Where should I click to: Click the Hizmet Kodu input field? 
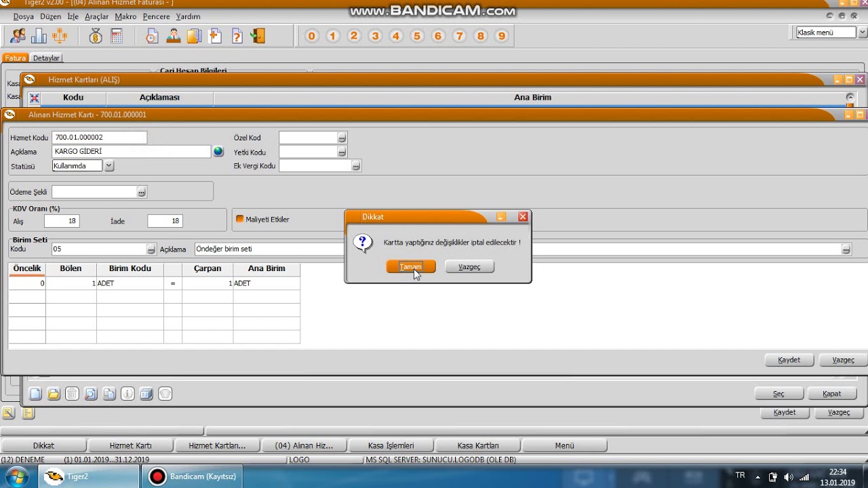[99, 137]
